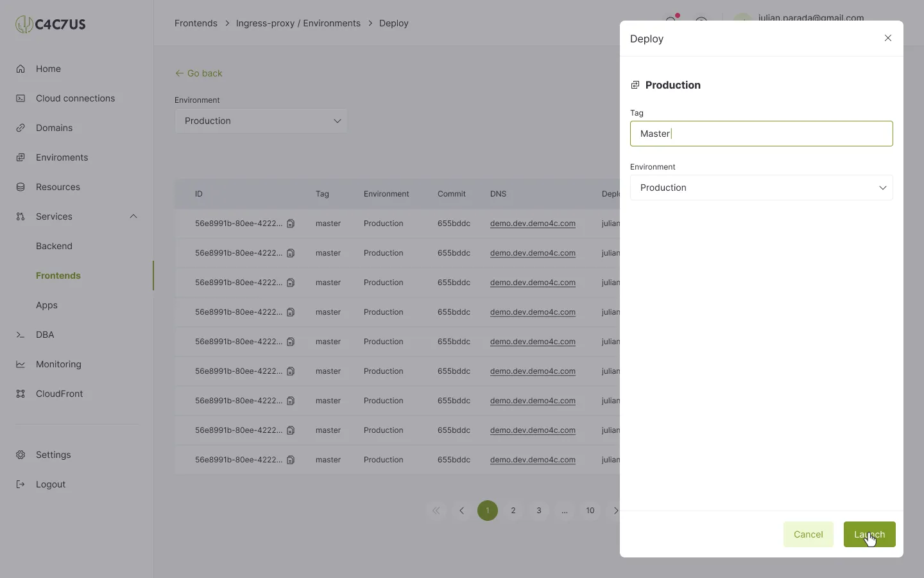Collapse the Services submenu chevron
The height and width of the screenshot is (578, 924).
point(133,216)
